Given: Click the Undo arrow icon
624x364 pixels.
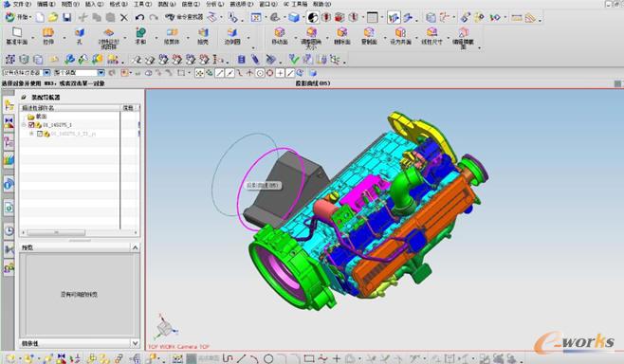Looking at the screenshot, I should point(139,17).
